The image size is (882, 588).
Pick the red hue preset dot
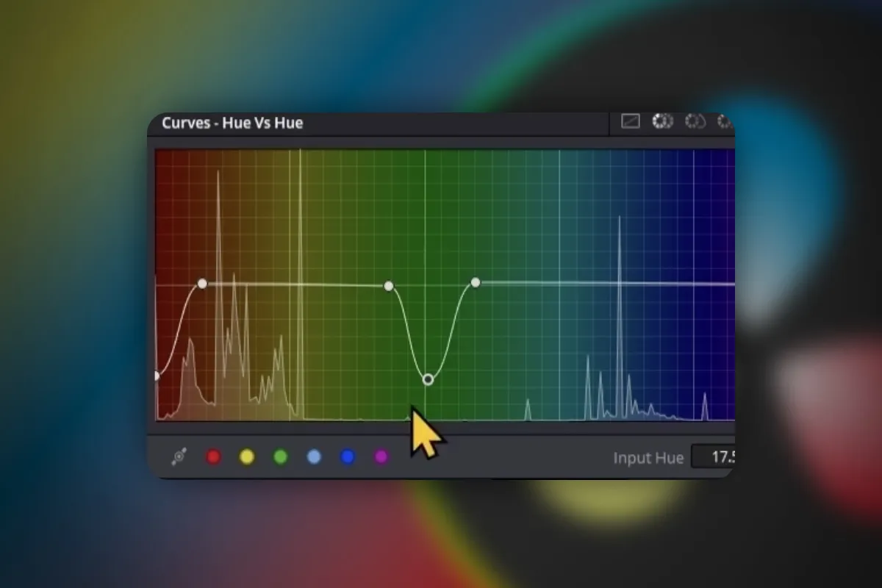coord(213,457)
